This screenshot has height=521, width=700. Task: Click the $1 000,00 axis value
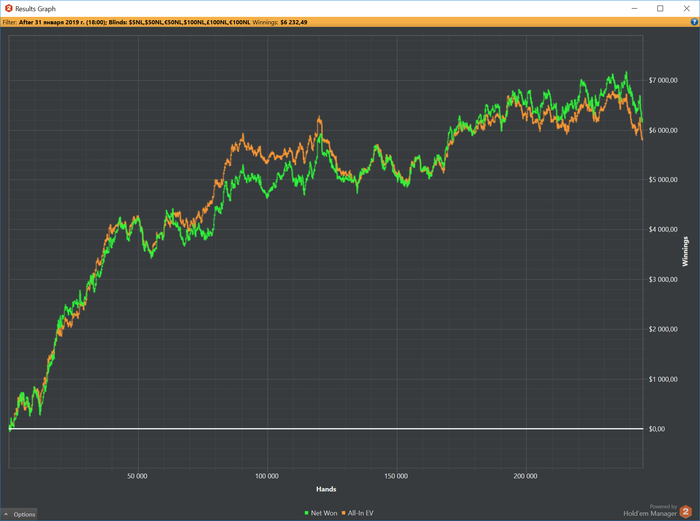pos(663,379)
